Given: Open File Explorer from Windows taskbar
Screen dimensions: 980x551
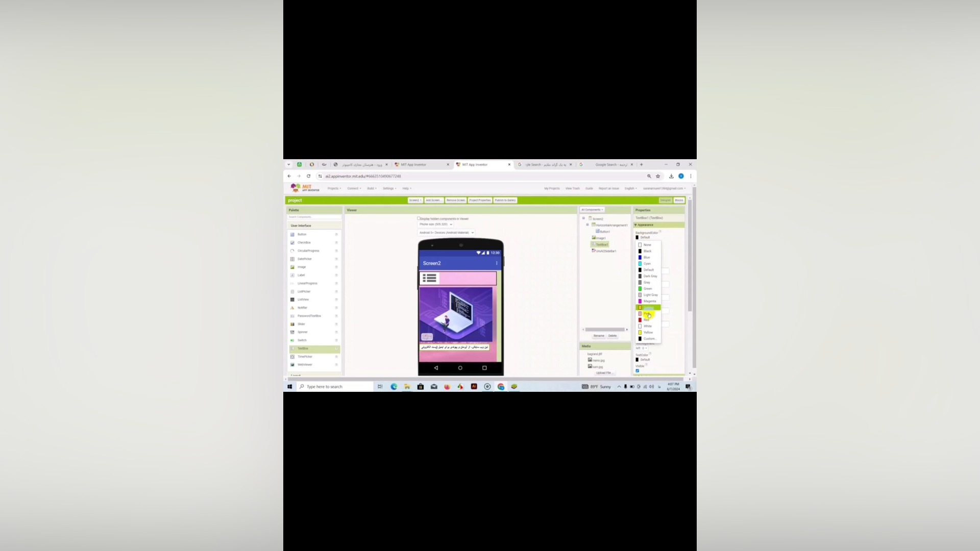Looking at the screenshot, I should pos(407,387).
